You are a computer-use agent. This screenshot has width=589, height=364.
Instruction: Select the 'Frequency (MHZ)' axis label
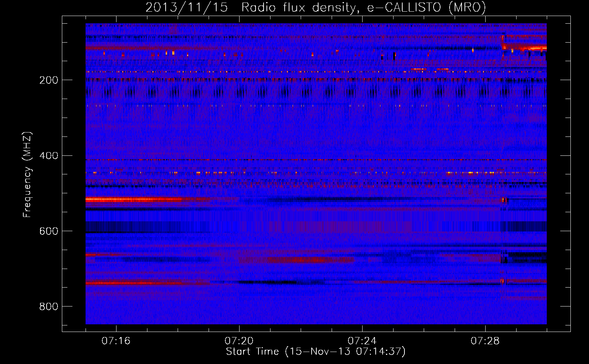click(27, 175)
